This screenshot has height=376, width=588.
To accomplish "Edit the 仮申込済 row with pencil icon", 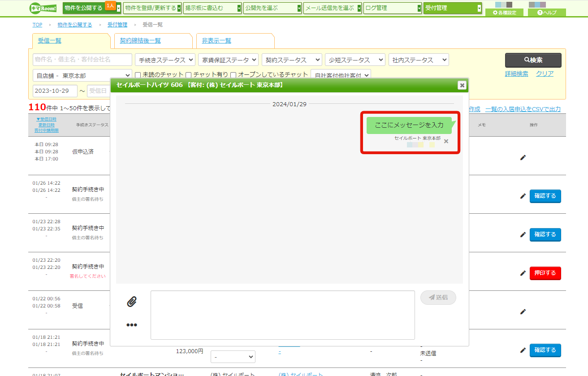I will tap(523, 157).
